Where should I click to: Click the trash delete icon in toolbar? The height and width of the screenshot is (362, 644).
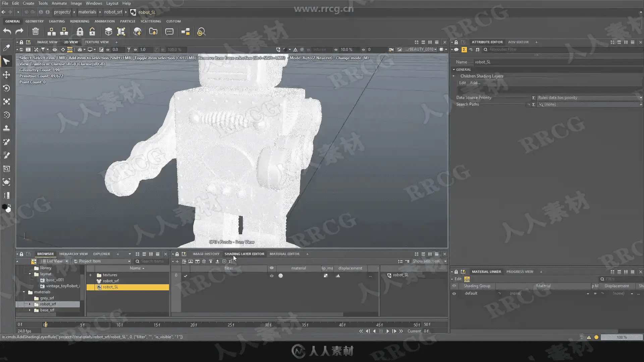coord(35,32)
